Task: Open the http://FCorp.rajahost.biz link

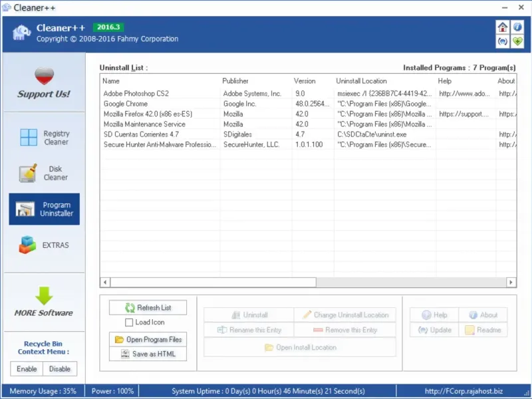Action: coord(464,391)
